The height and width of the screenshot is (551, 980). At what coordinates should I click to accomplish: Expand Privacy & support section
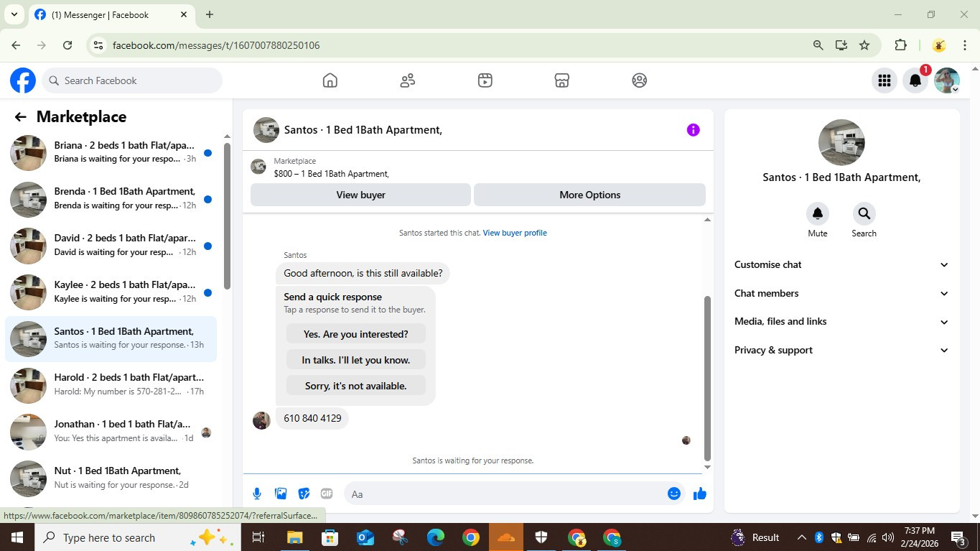pyautogui.click(x=841, y=350)
